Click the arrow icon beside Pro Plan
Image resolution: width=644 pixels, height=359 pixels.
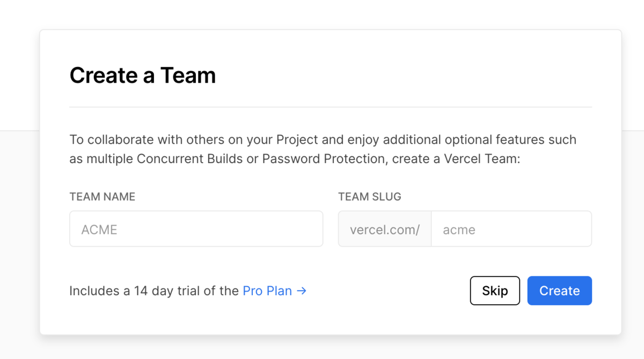tap(302, 291)
